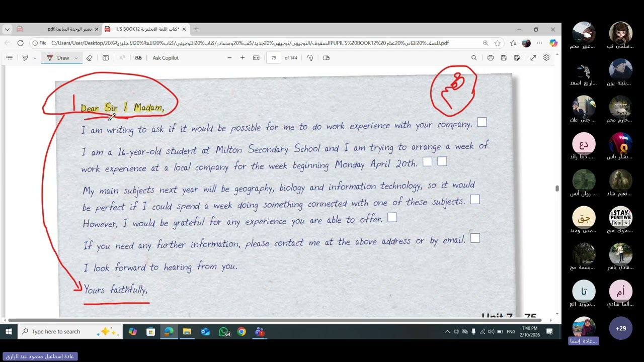Click the page number field showing 75
This screenshot has width=644, height=362.
274,58
